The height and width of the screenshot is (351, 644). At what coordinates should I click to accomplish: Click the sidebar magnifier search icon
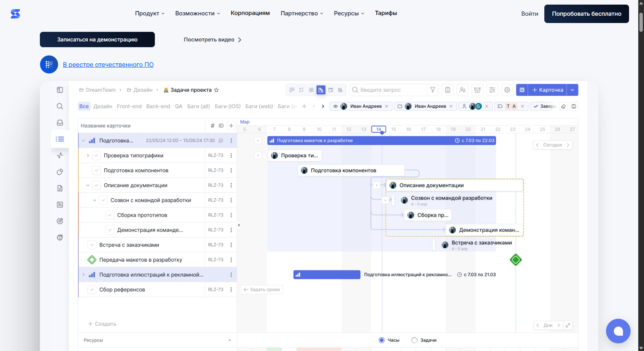coord(60,106)
